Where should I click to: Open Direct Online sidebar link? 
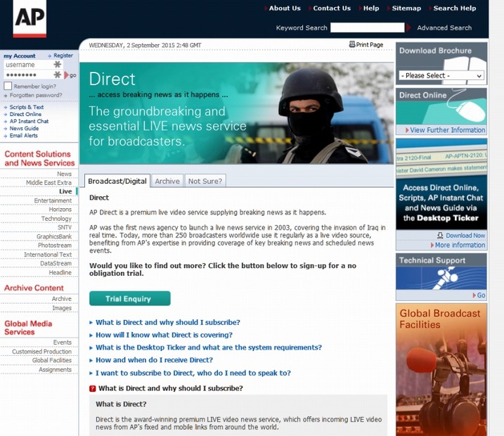25,114
